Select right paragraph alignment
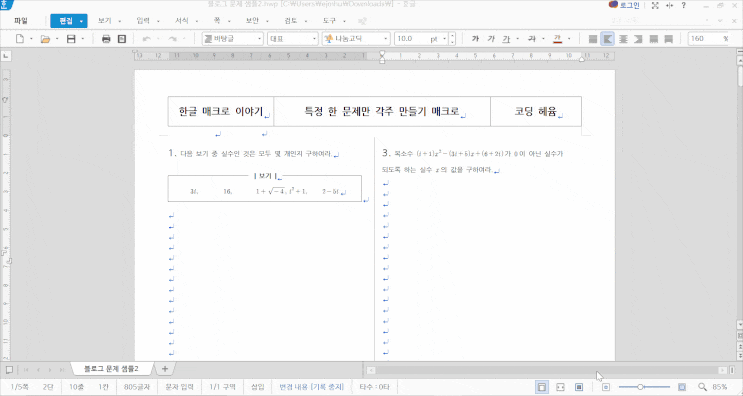Screen dimensions: 743x396 638,39
